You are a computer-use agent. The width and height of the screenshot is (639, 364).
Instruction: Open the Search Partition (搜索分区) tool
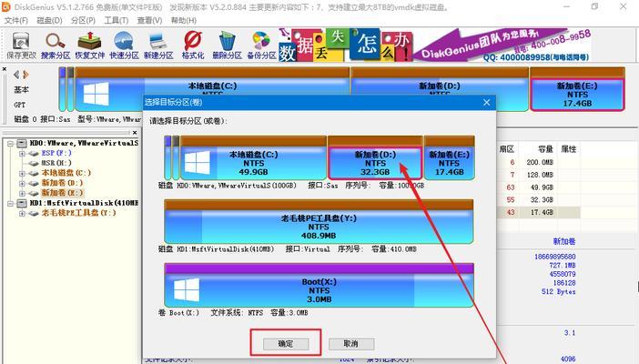coord(55,45)
